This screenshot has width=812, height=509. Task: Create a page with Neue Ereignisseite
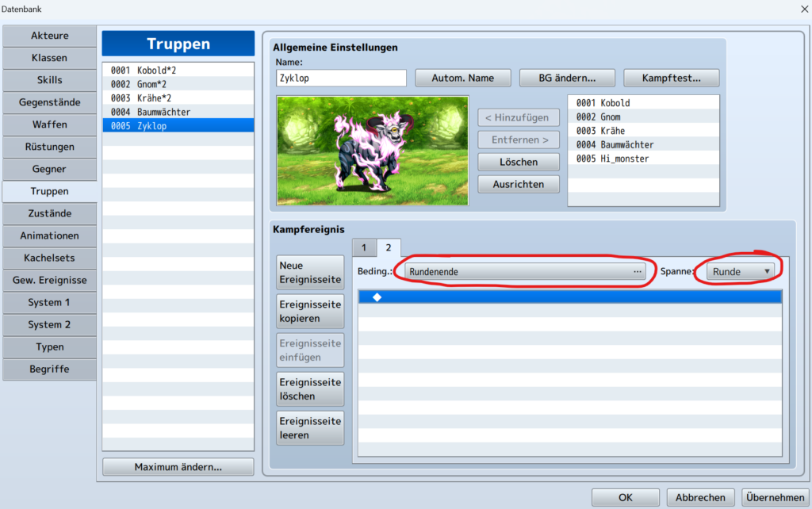click(x=309, y=271)
